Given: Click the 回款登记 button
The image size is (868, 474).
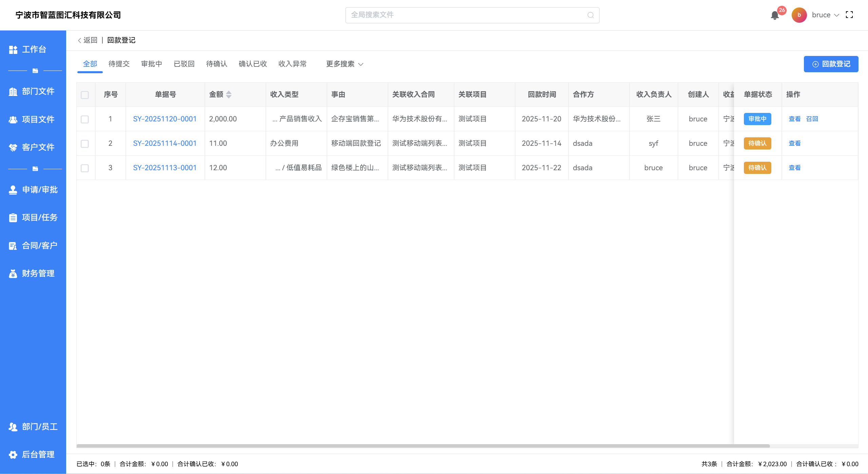Looking at the screenshot, I should [x=831, y=64].
